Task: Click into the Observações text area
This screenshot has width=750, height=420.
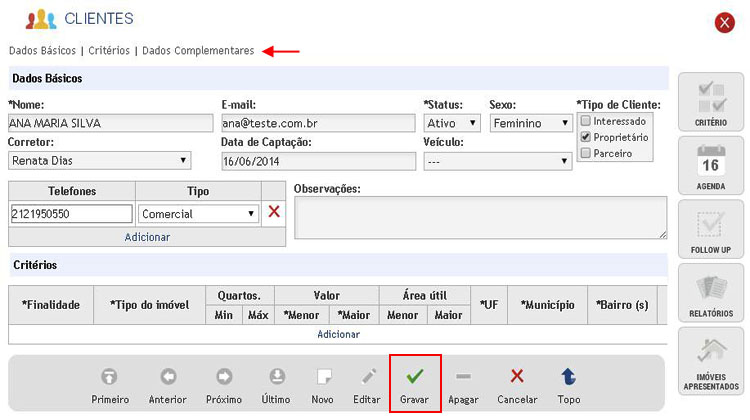Action: coord(480,217)
